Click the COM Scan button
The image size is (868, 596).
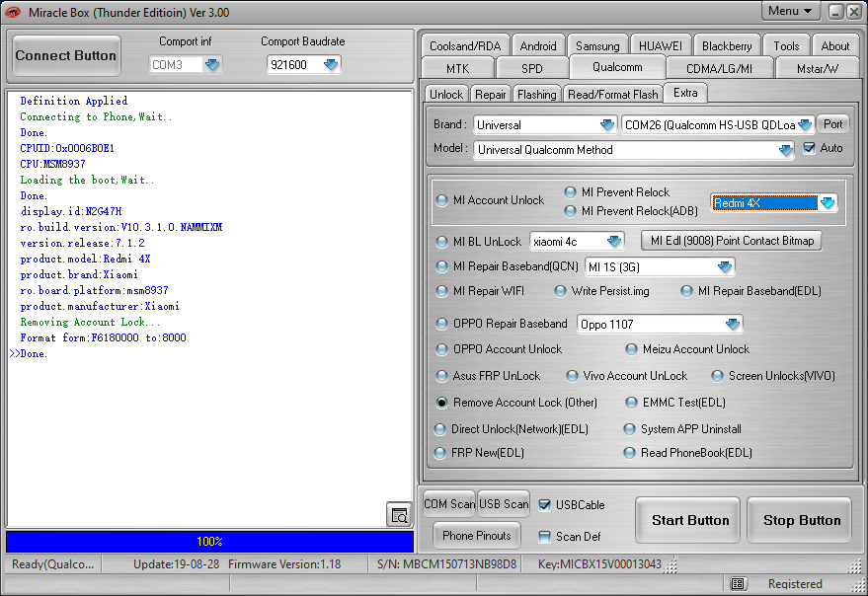[449, 503]
